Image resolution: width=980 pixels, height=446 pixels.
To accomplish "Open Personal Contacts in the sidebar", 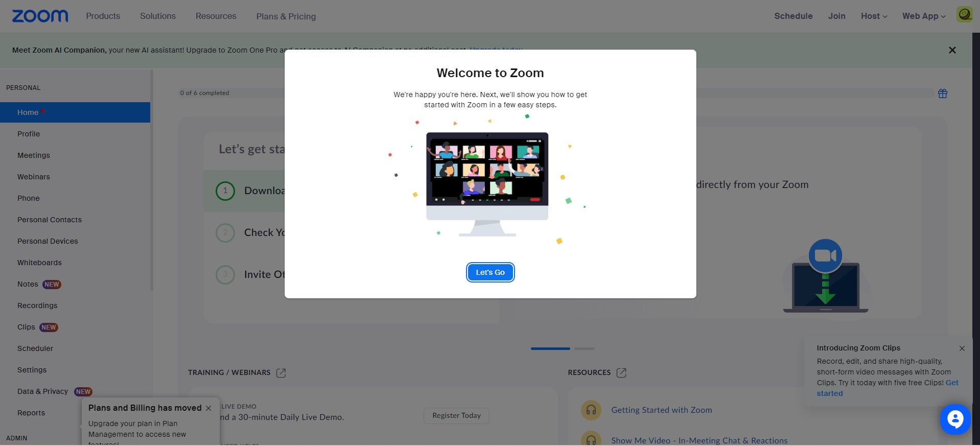I will point(50,220).
